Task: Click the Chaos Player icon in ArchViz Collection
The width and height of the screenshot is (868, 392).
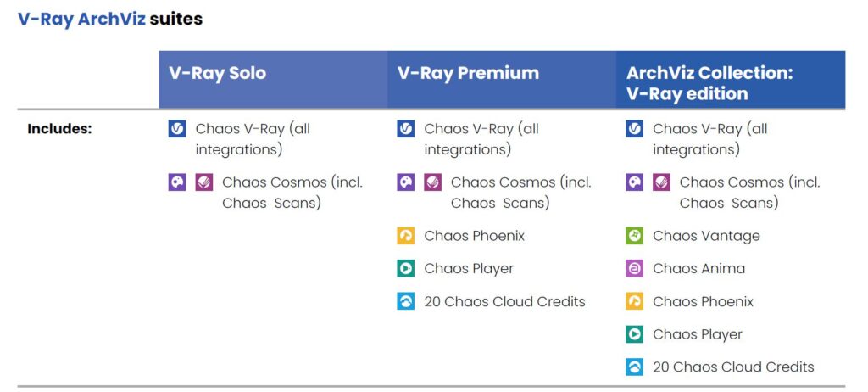Action: click(x=634, y=333)
